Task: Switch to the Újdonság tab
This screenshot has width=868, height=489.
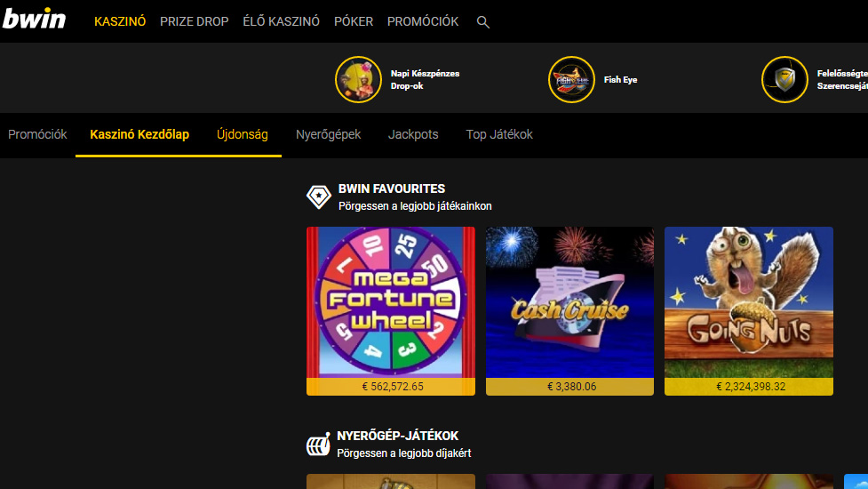Action: coord(243,135)
